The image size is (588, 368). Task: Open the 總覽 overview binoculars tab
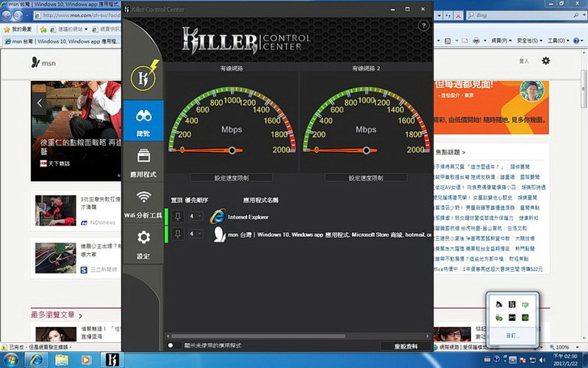143,121
